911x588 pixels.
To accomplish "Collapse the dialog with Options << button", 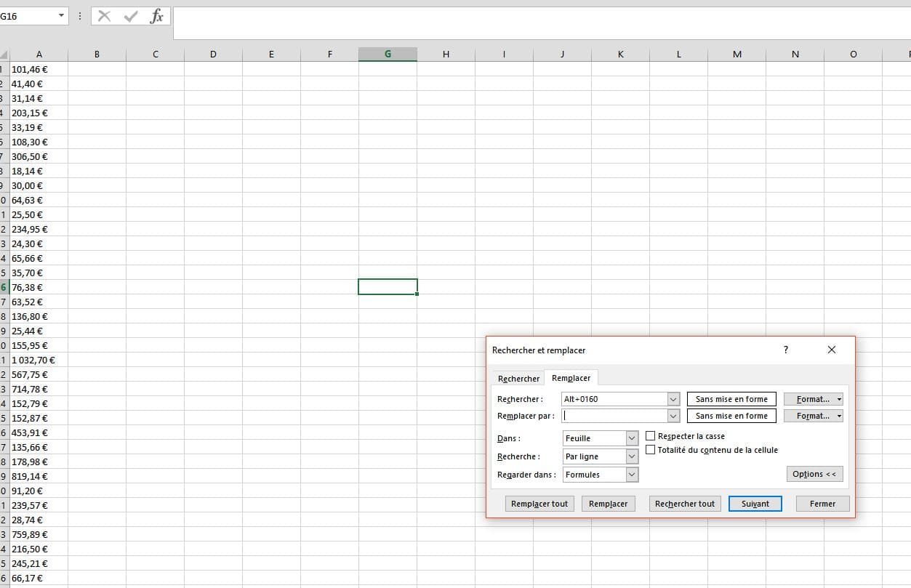I will click(x=814, y=474).
